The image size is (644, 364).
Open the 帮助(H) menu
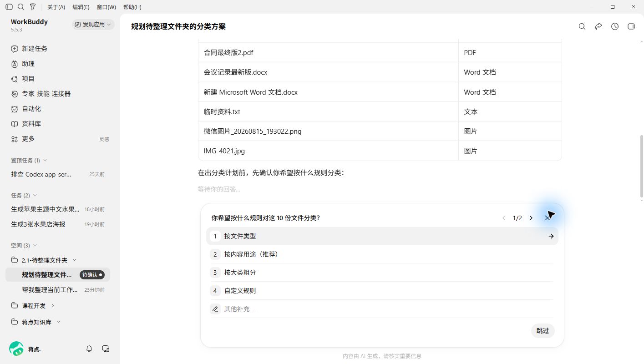(x=132, y=7)
